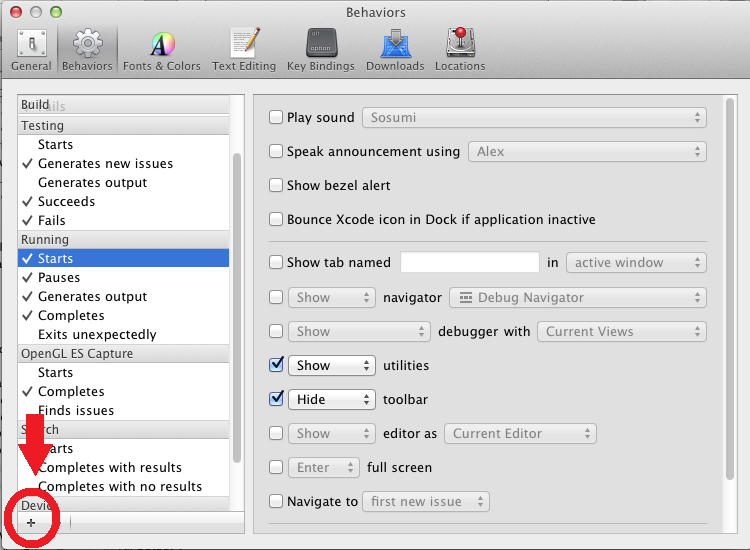This screenshot has height=550, width=750.
Task: Select Exits unexpectedly behavior
Action: [123, 334]
